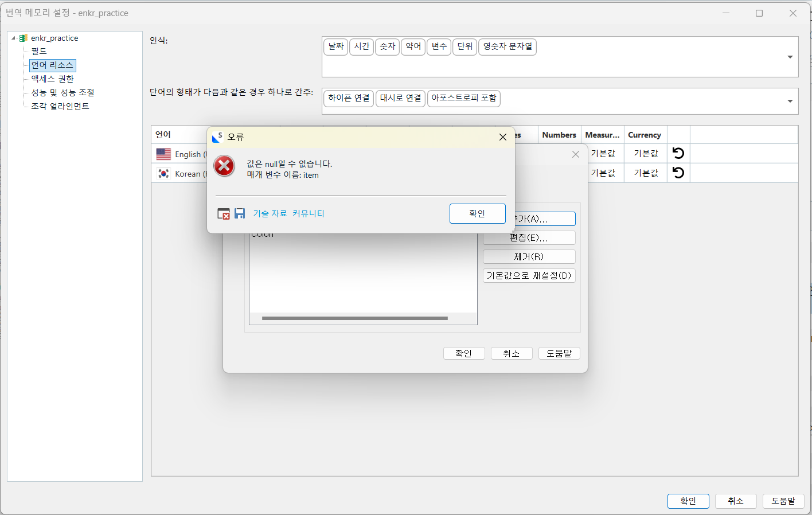Click the Korean flag icon
Image resolution: width=812 pixels, height=515 pixels.
[x=163, y=173]
